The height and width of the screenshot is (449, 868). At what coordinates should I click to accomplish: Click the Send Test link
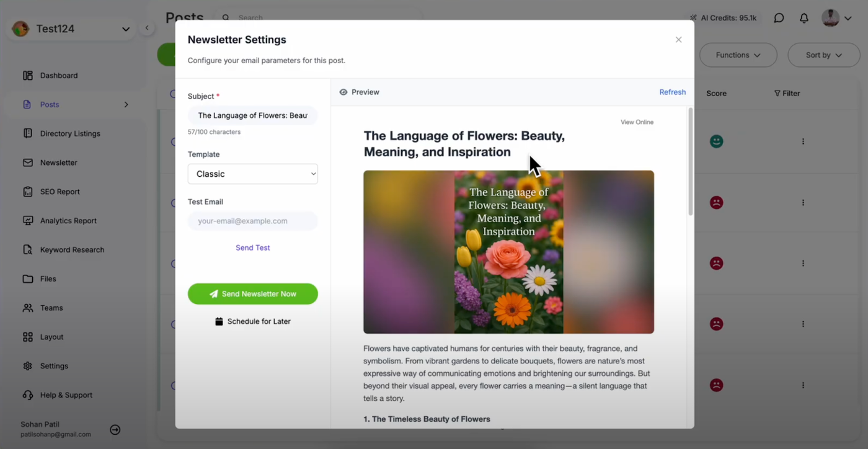click(x=252, y=247)
